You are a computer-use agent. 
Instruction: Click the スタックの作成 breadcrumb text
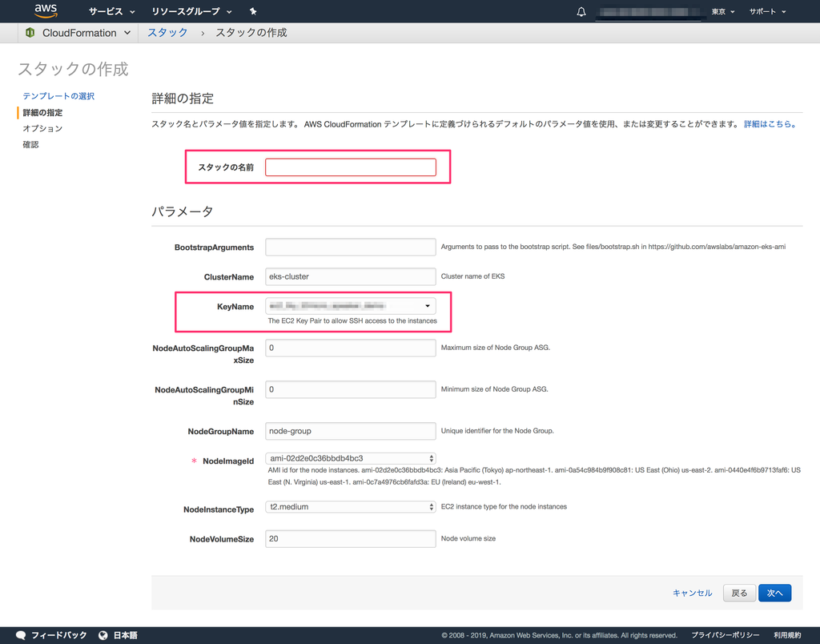point(251,32)
